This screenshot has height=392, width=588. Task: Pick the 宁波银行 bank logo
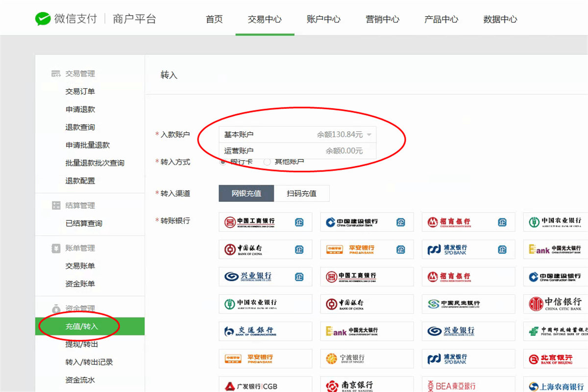(x=367, y=359)
